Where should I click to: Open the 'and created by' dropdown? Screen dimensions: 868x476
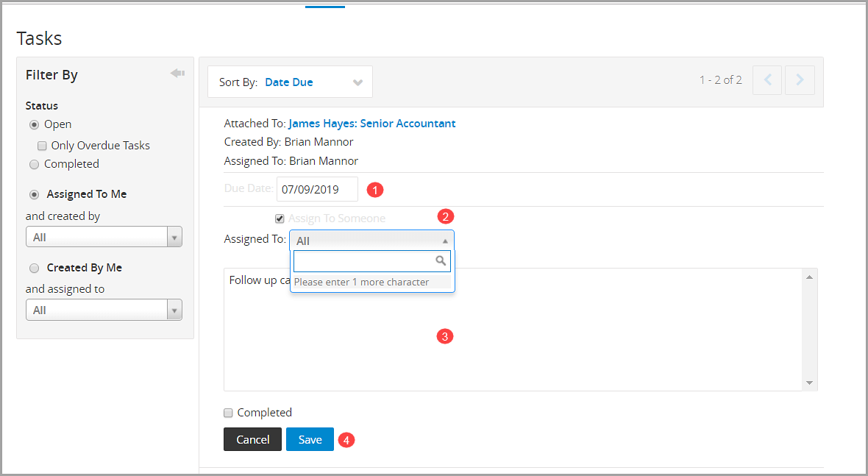pos(104,237)
